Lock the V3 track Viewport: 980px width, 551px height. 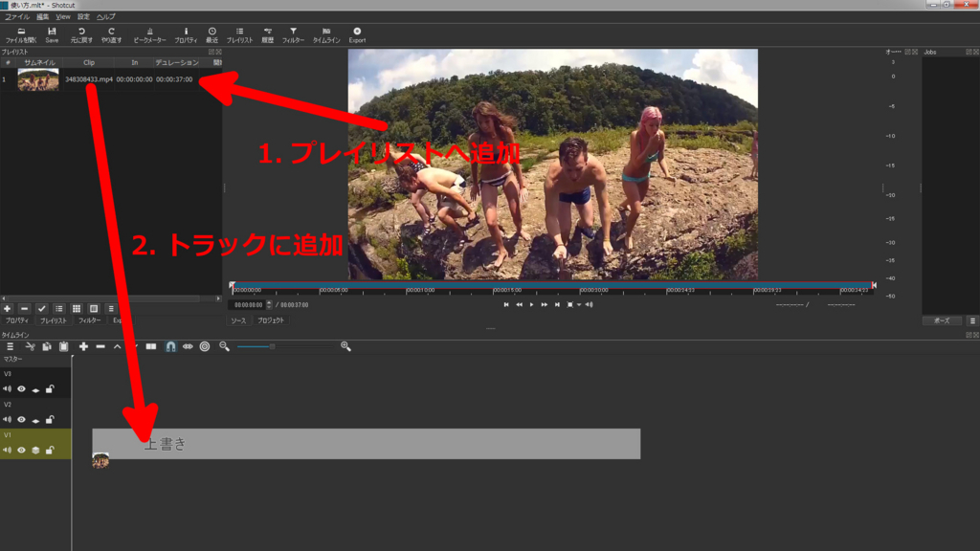tap(51, 388)
